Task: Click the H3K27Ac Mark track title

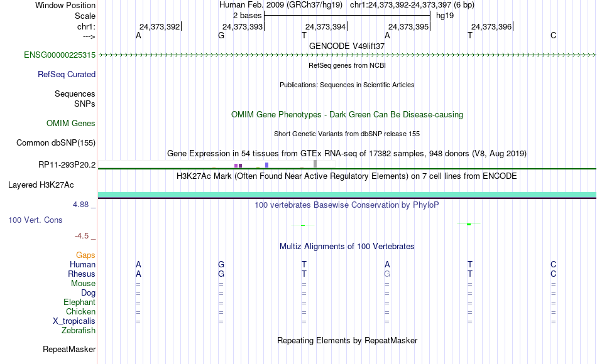Action: coord(347,176)
